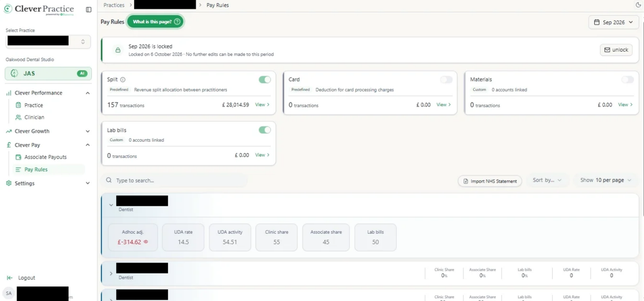Click Practices in breadcrumb
The width and height of the screenshot is (644, 301).
tap(114, 5)
